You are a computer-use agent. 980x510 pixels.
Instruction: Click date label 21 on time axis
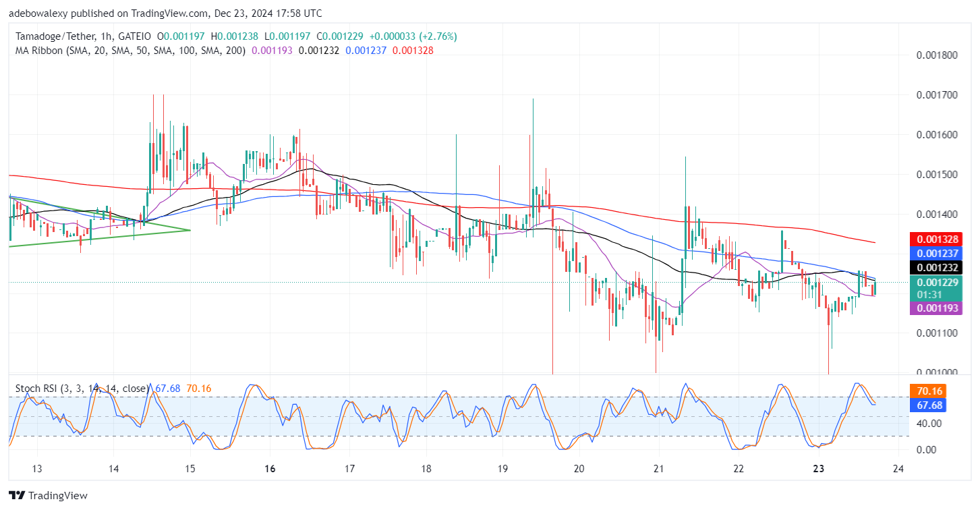tap(660, 469)
